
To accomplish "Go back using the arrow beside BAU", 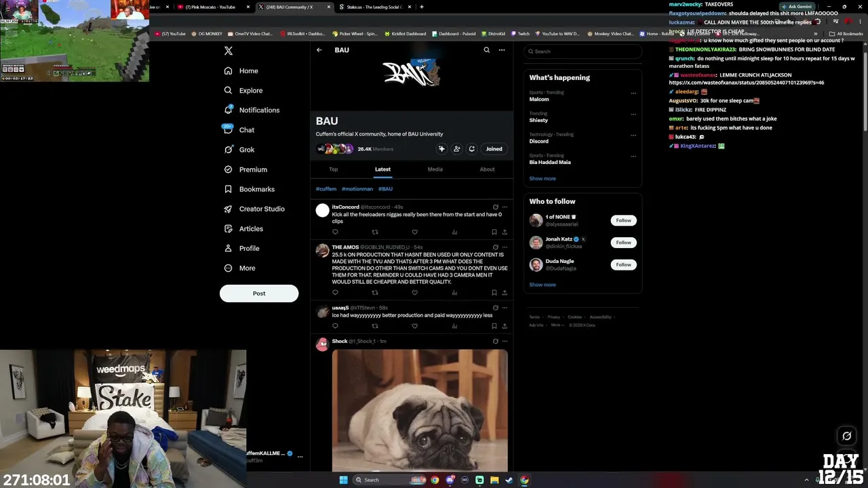I will 319,50.
